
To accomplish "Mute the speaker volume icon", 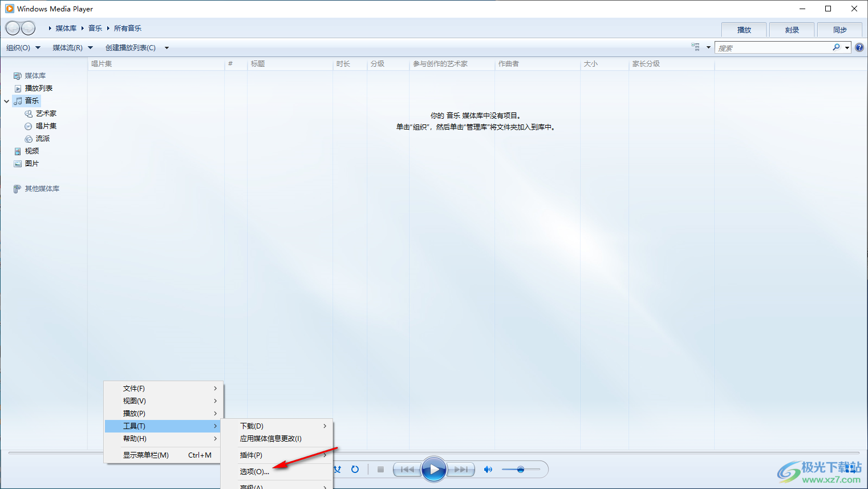I will pyautogui.click(x=488, y=470).
